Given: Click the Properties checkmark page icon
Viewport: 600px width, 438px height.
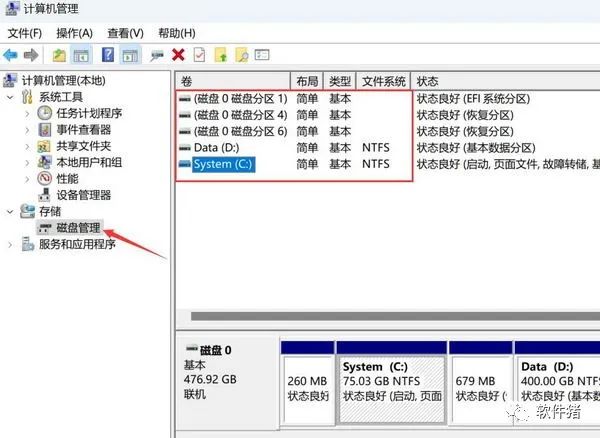Looking at the screenshot, I should (x=199, y=55).
